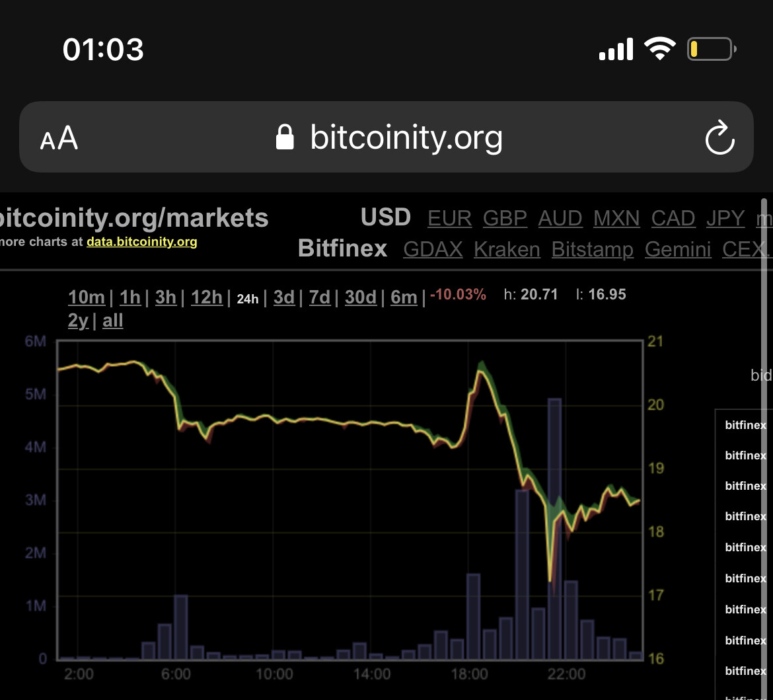Set chart timespan to 10m
The width and height of the screenshot is (773, 700).
click(86, 297)
